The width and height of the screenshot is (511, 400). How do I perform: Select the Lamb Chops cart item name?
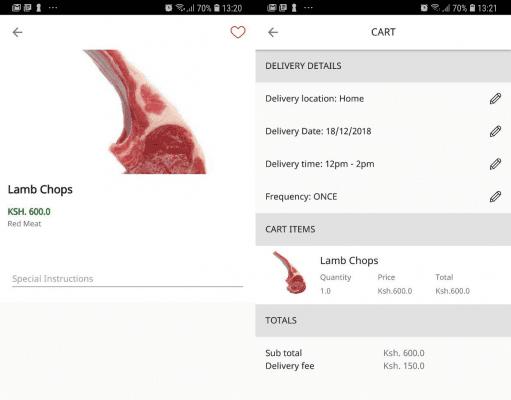point(349,260)
